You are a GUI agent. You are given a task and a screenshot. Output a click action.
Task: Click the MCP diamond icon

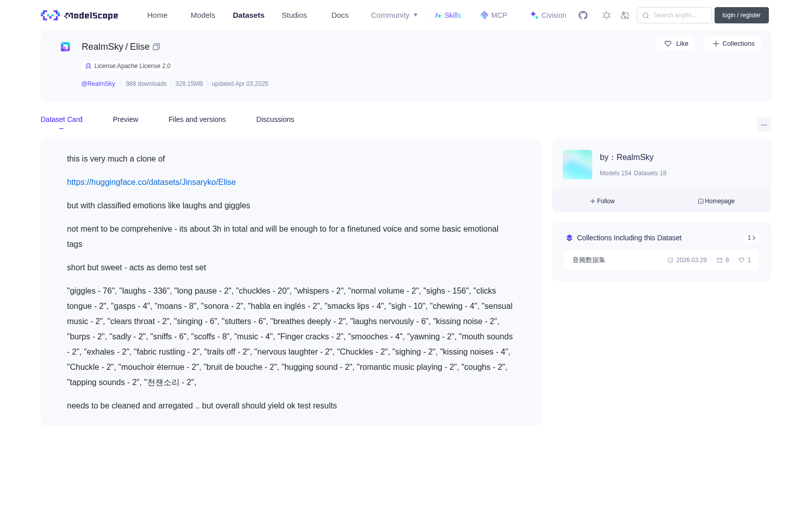pos(484,15)
